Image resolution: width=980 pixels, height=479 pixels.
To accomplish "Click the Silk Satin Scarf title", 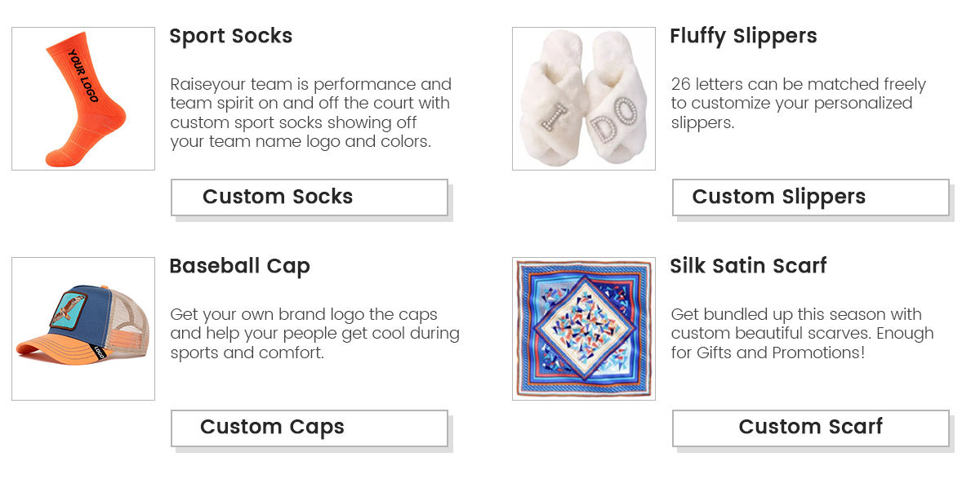I will [748, 266].
